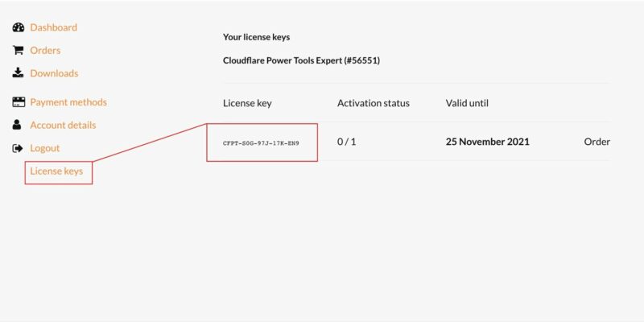This screenshot has height=322, width=644.
Task: Click the 0 / 1 activation count
Action: coord(346,142)
